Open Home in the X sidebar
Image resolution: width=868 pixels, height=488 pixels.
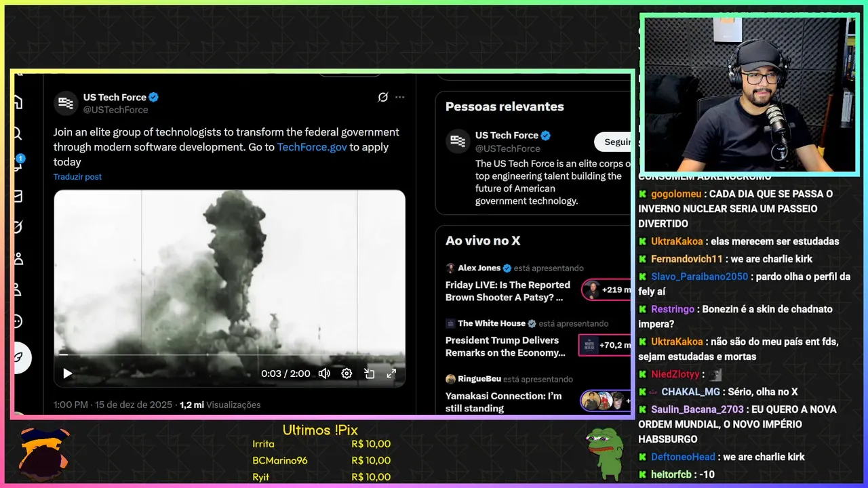[x=18, y=102]
